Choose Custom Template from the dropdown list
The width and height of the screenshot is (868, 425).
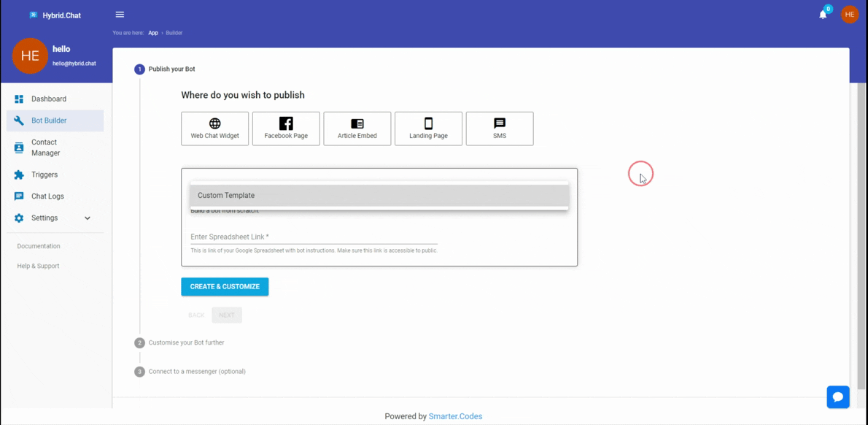click(379, 196)
